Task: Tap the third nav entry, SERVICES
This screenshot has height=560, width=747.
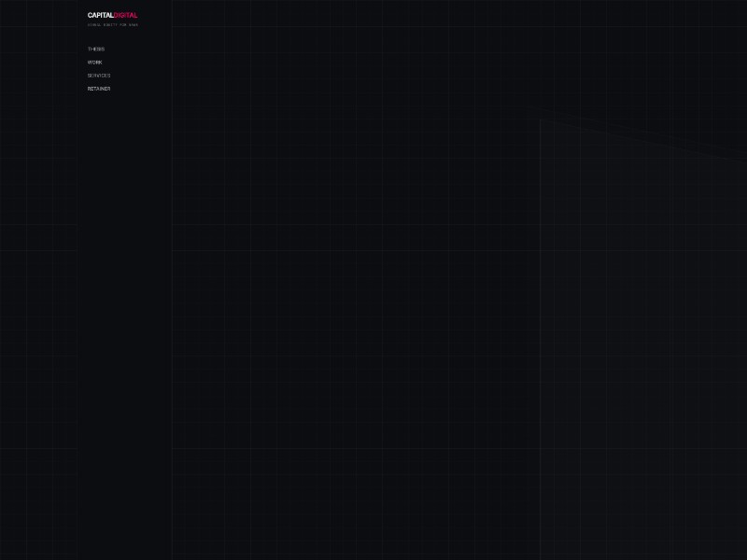Action: pyautogui.click(x=99, y=76)
